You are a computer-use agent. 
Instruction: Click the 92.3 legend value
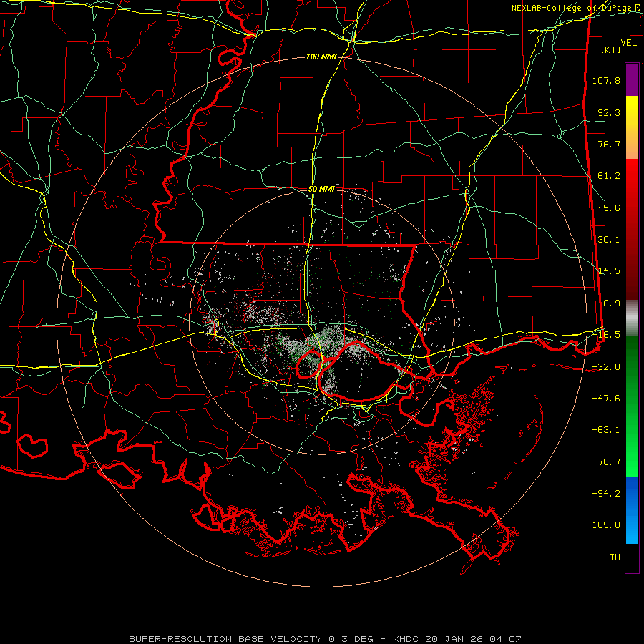pos(609,112)
